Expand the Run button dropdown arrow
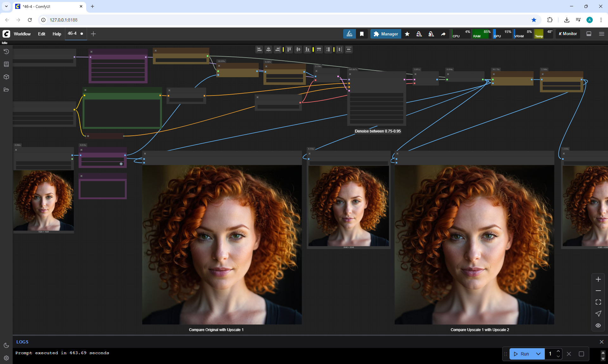 (538, 354)
